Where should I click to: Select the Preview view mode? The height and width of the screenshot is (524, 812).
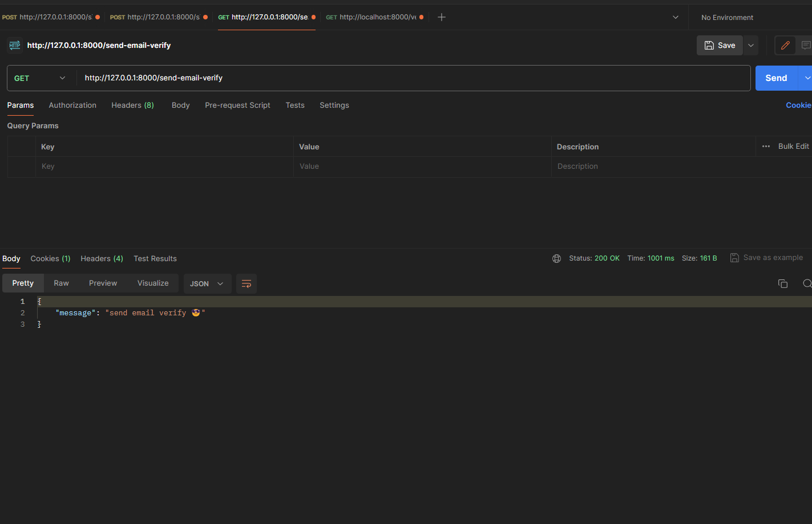pyautogui.click(x=103, y=283)
